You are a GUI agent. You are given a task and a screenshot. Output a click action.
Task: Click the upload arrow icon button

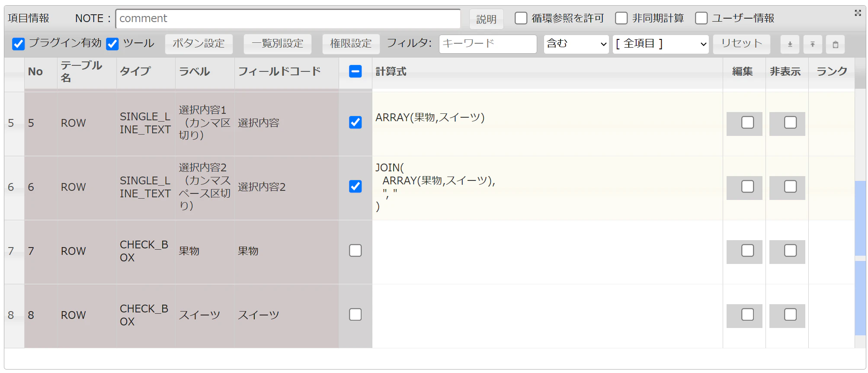813,44
